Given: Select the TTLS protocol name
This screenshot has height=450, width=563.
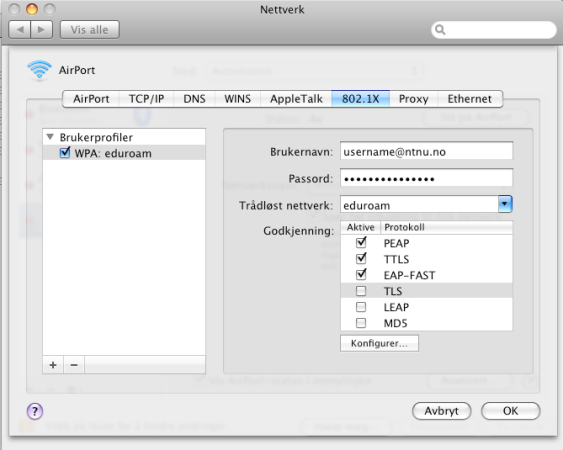Looking at the screenshot, I should [x=396, y=259].
